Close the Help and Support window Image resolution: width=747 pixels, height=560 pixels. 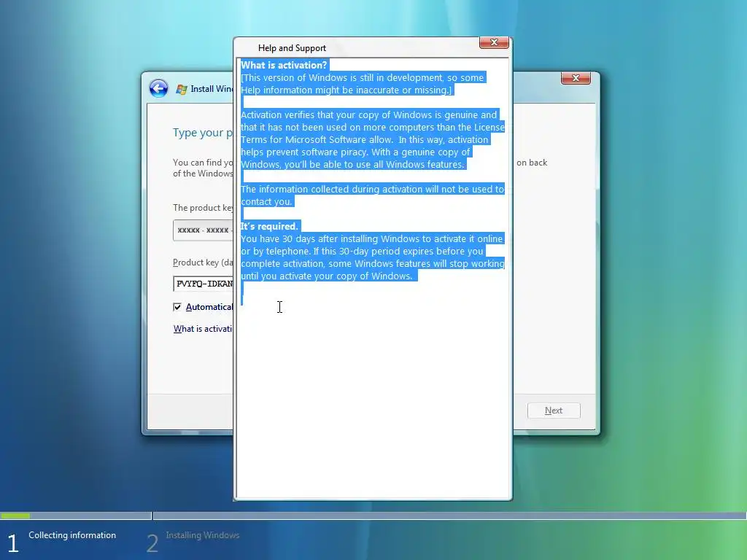(x=494, y=42)
